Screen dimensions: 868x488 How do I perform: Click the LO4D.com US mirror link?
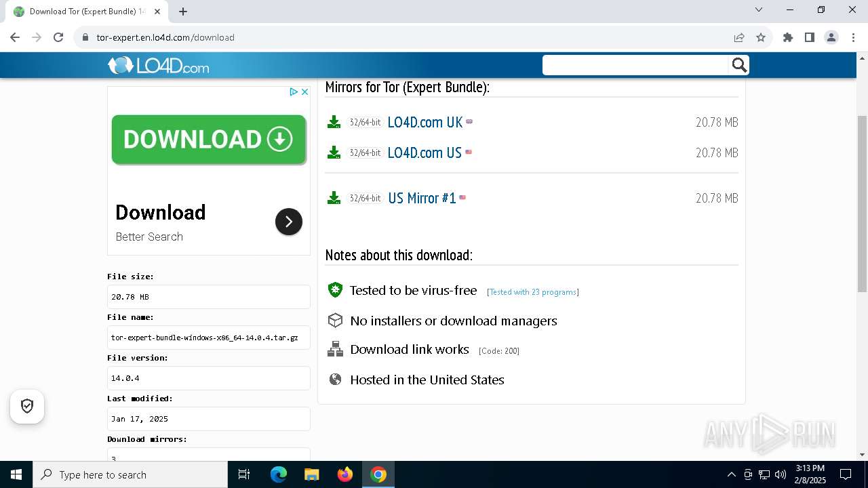point(425,152)
